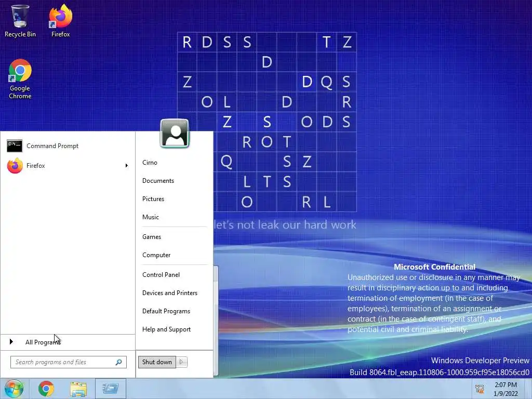Click the Start orb button

[14, 389]
